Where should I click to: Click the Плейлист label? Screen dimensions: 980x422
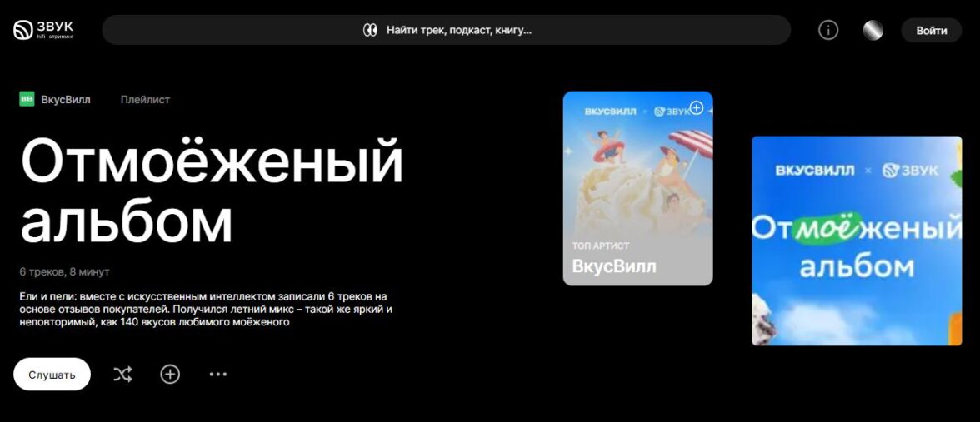pyautogui.click(x=145, y=99)
